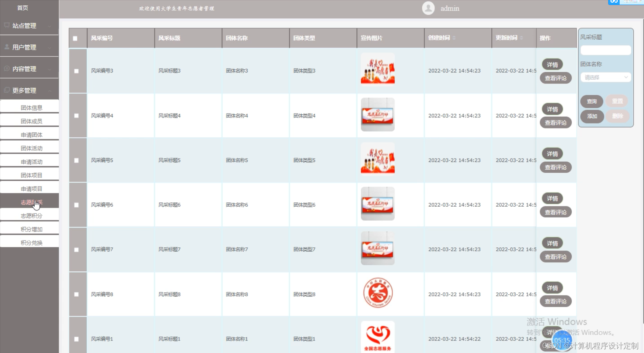This screenshot has width=644, height=353.
Task: Open promo image of 风采编号1
Action: [378, 337]
